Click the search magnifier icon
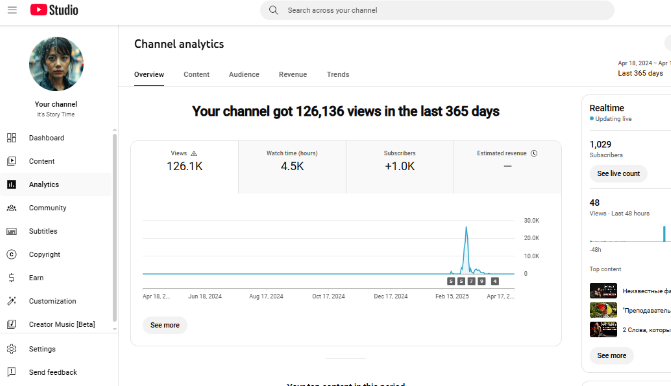Screen dimensions: 671x386 [x=273, y=10]
